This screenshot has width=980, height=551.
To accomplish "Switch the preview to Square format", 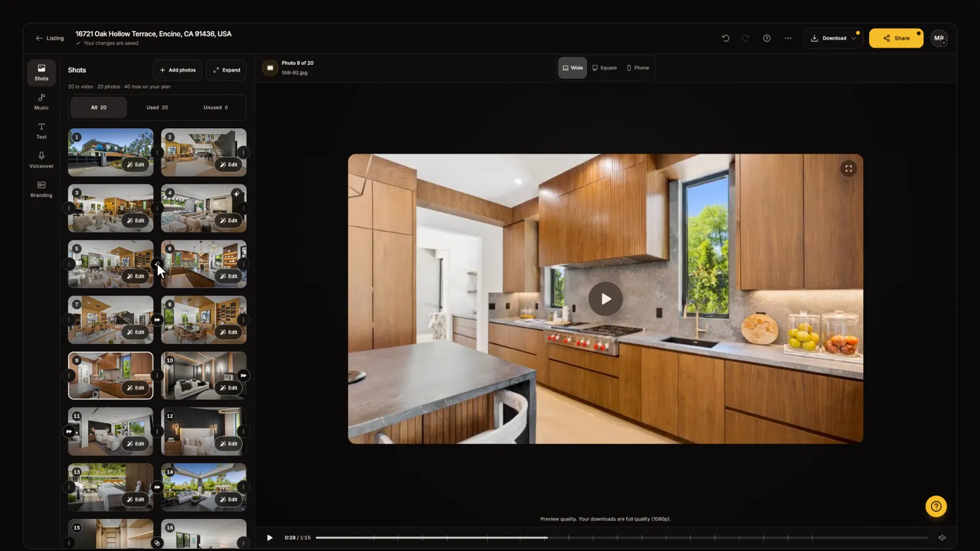I will tap(605, 68).
